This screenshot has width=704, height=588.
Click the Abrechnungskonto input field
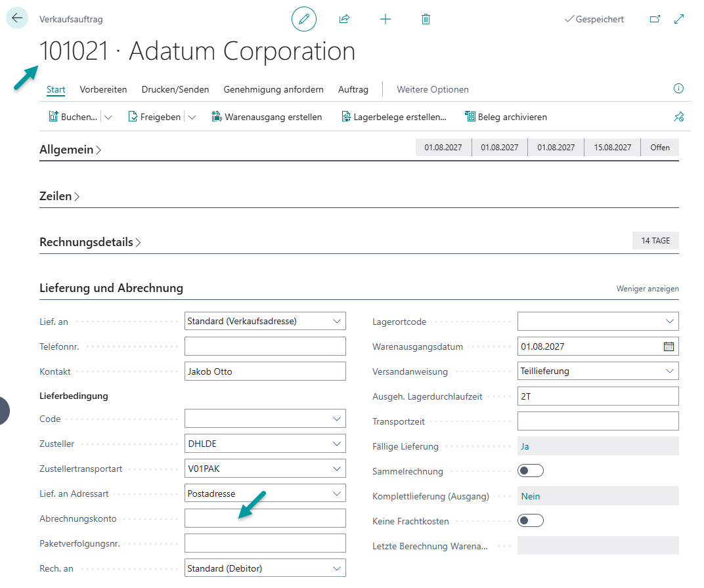click(265, 518)
